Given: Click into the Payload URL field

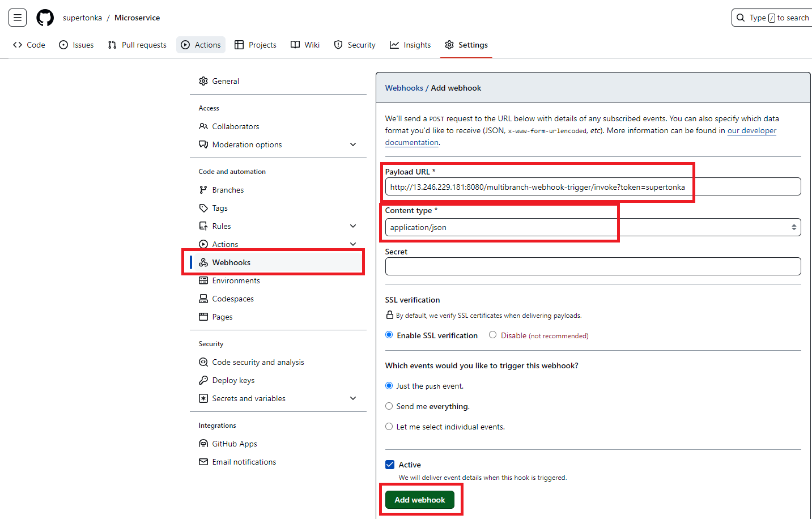Looking at the screenshot, I should tap(593, 186).
